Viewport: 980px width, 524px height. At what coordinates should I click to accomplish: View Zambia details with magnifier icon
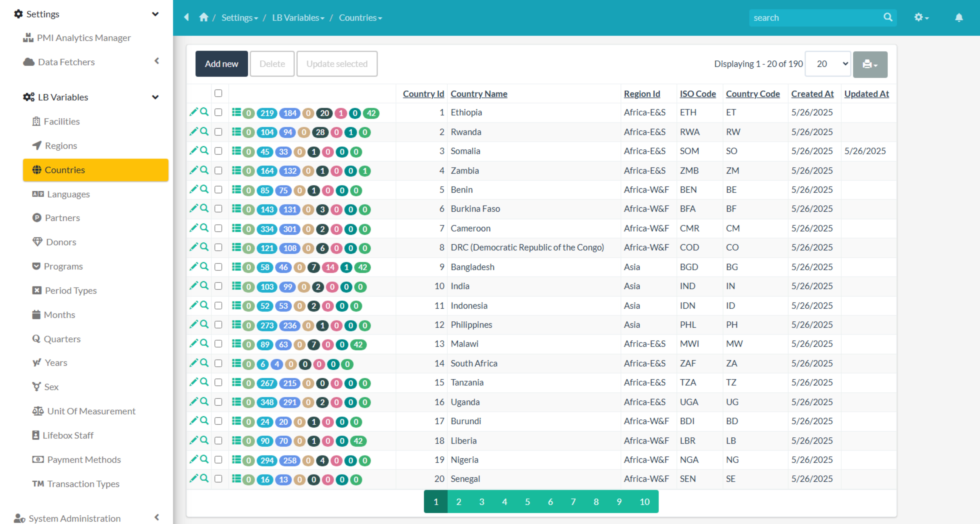point(204,170)
